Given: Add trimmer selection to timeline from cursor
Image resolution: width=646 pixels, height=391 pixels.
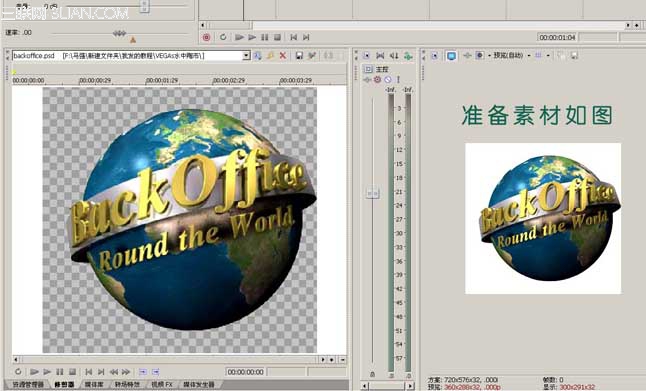Looking at the screenshot, I should pos(143,372).
